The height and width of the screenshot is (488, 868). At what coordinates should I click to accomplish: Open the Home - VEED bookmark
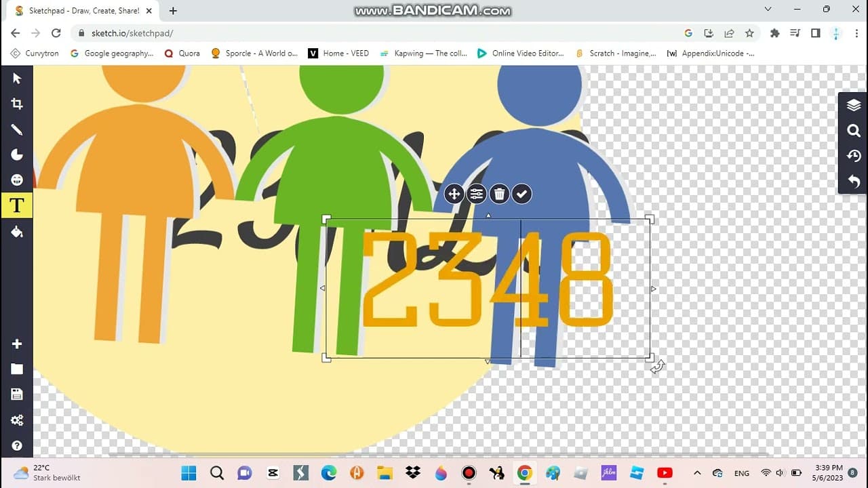click(338, 53)
